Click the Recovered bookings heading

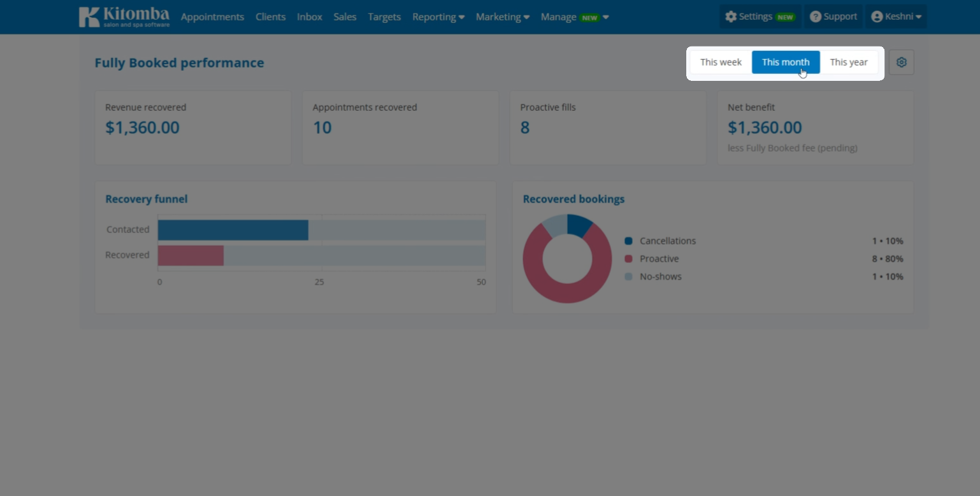tap(573, 199)
